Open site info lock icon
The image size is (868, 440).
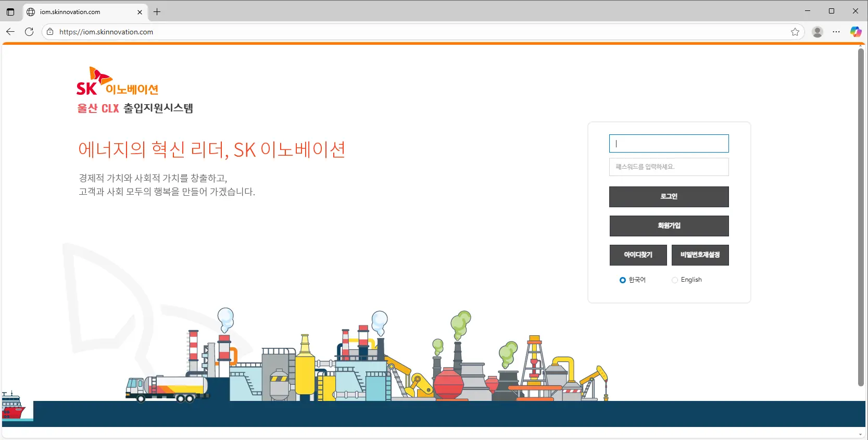tap(50, 32)
